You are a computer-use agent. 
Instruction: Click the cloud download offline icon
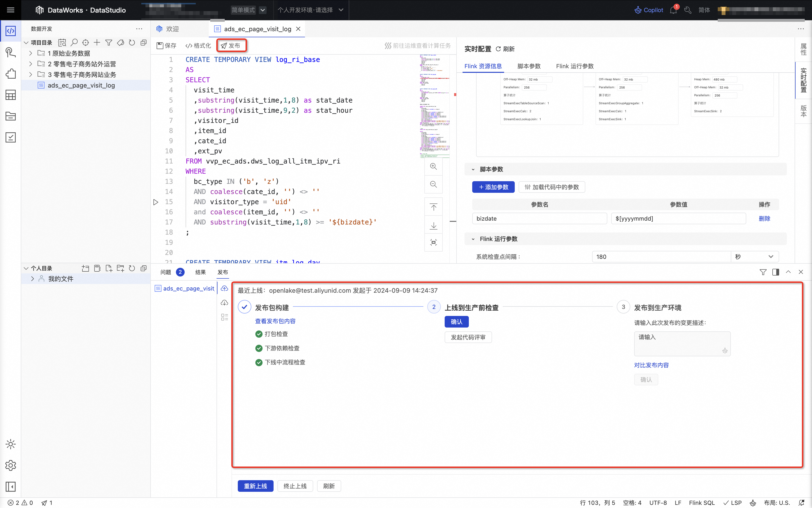[225, 303]
